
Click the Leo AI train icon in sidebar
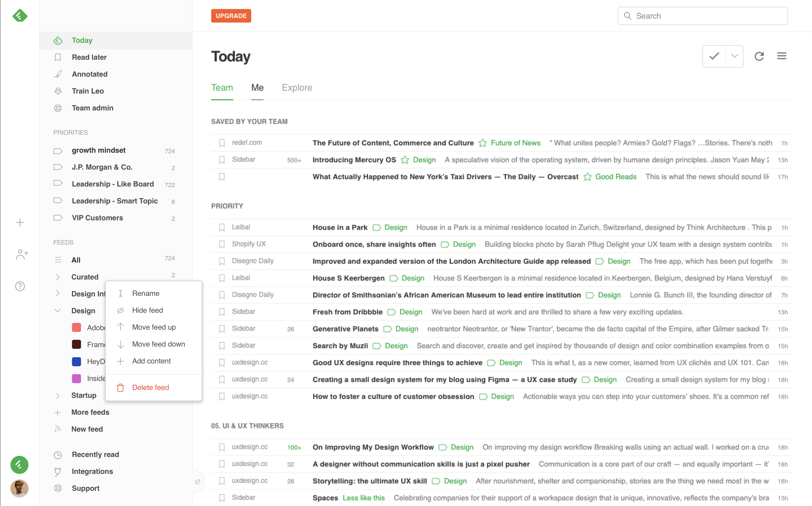pos(58,91)
